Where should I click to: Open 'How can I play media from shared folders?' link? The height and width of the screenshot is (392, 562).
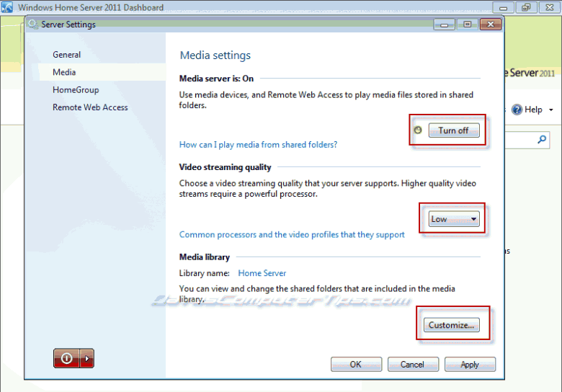(x=258, y=145)
